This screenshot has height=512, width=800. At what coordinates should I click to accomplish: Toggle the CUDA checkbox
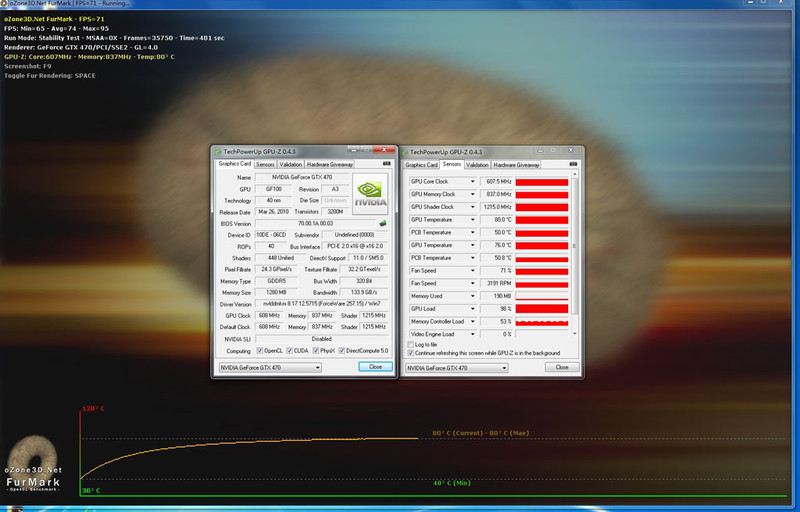click(x=289, y=351)
